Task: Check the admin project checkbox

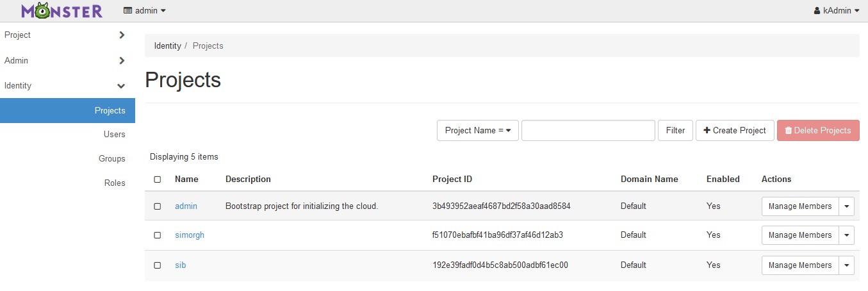Action: 158,206
